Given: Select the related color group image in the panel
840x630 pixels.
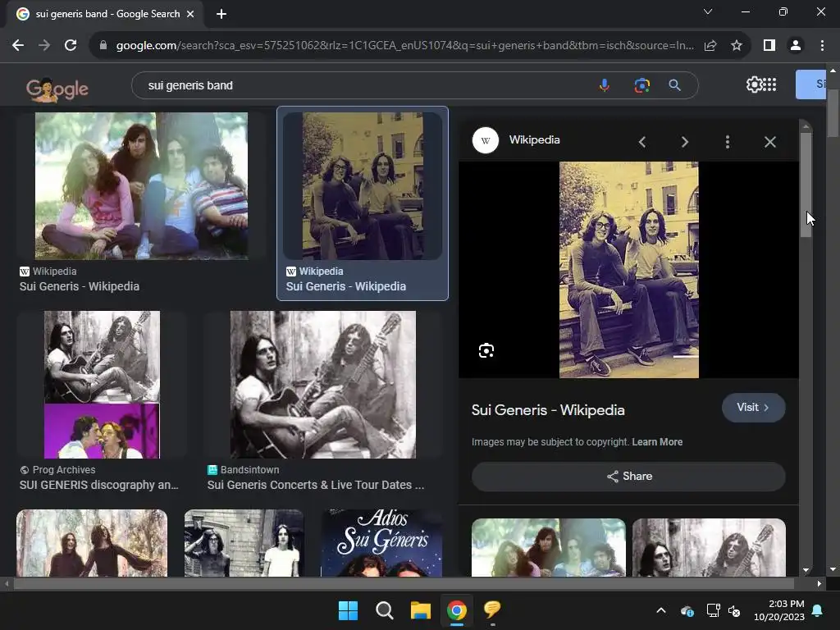Looking at the screenshot, I should pos(549,547).
